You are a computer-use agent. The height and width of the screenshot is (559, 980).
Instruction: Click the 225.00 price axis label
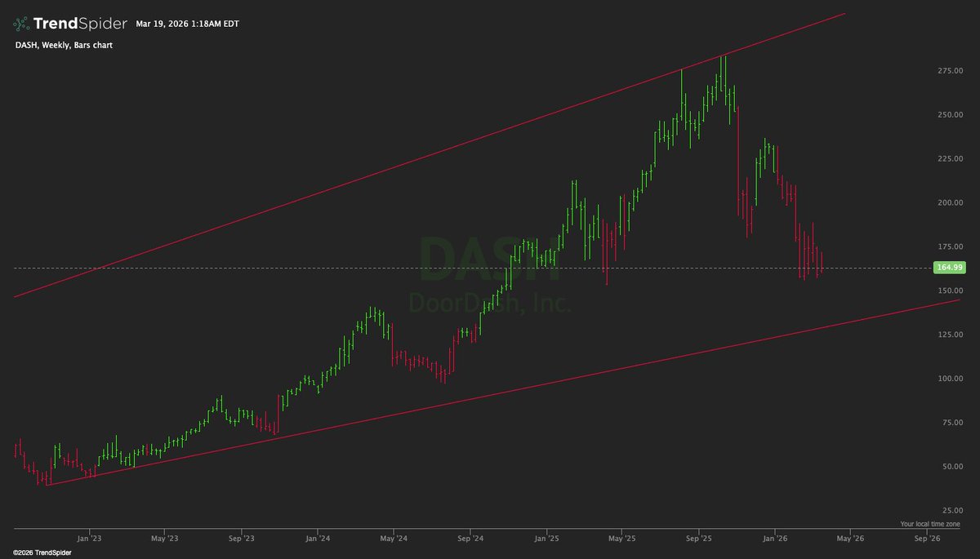pyautogui.click(x=949, y=159)
